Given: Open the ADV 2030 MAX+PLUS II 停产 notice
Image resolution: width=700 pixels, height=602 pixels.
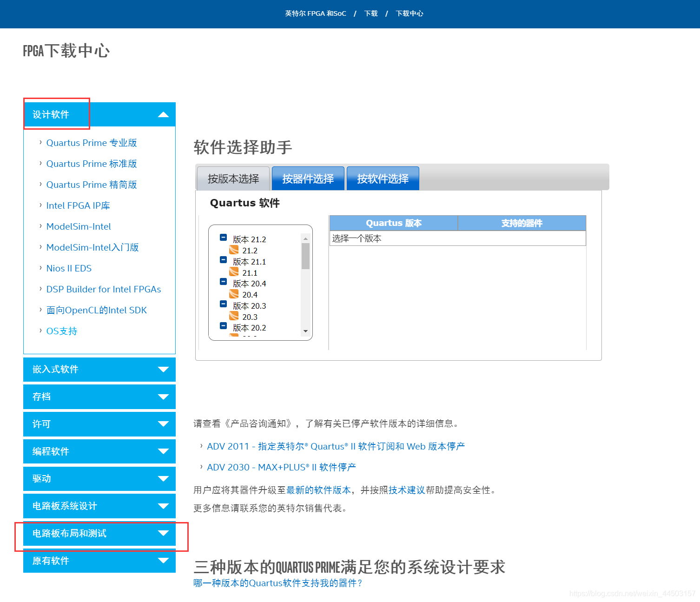Looking at the screenshot, I should tap(281, 467).
